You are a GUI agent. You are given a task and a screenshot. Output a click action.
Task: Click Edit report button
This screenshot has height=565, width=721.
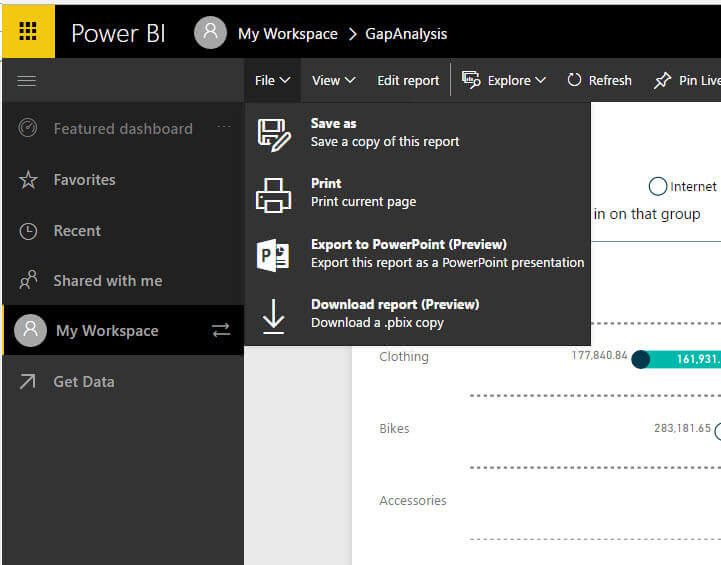(408, 80)
